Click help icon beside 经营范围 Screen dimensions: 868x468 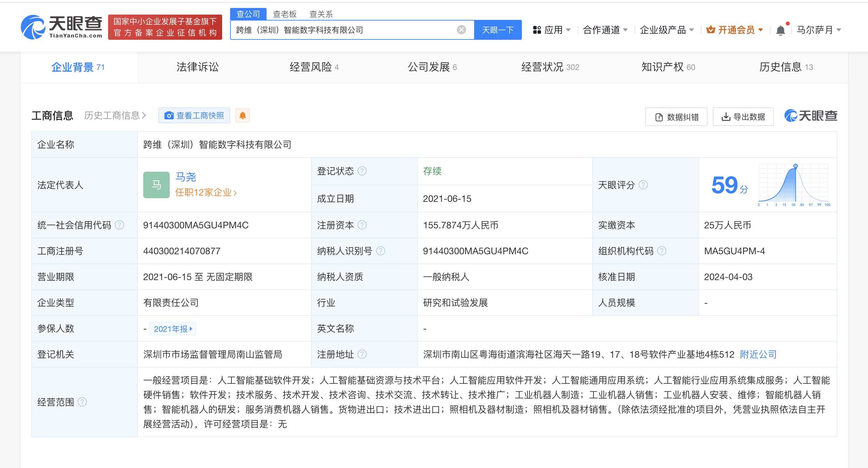point(82,402)
